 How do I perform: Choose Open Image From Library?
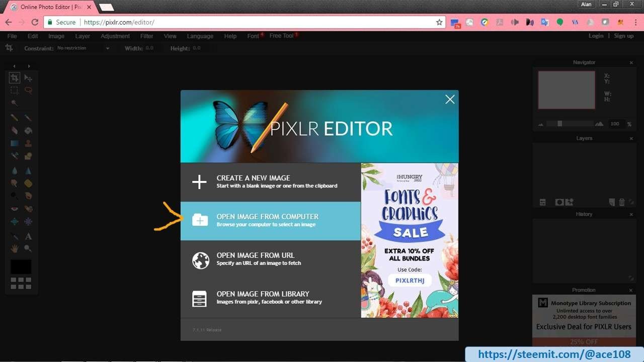pos(271,298)
